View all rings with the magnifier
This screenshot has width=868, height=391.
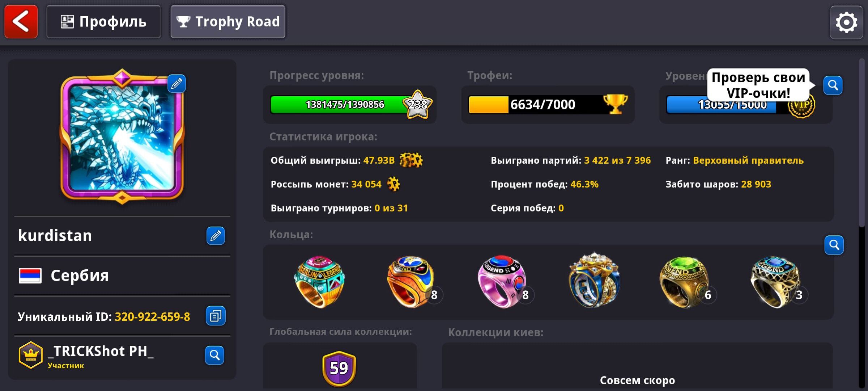click(834, 245)
